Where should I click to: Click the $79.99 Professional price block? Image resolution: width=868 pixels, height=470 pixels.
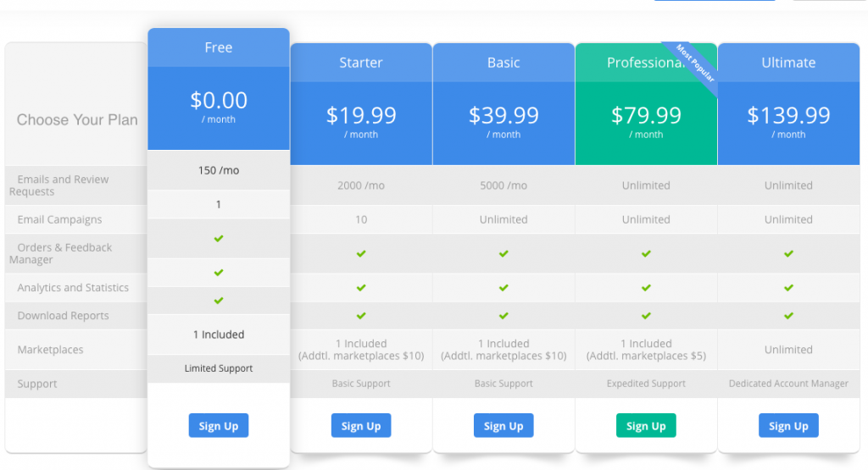[x=646, y=124]
